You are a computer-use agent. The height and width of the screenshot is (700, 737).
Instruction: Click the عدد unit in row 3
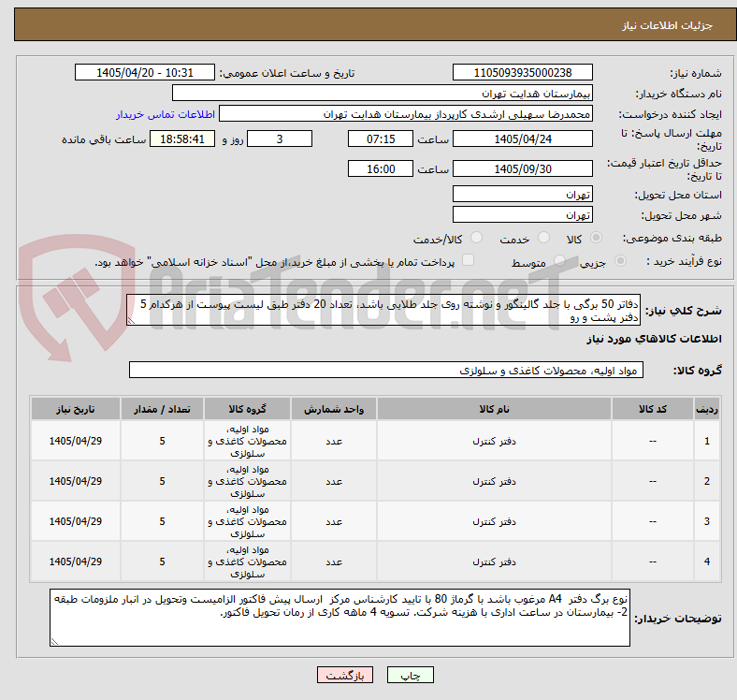pos(334,521)
